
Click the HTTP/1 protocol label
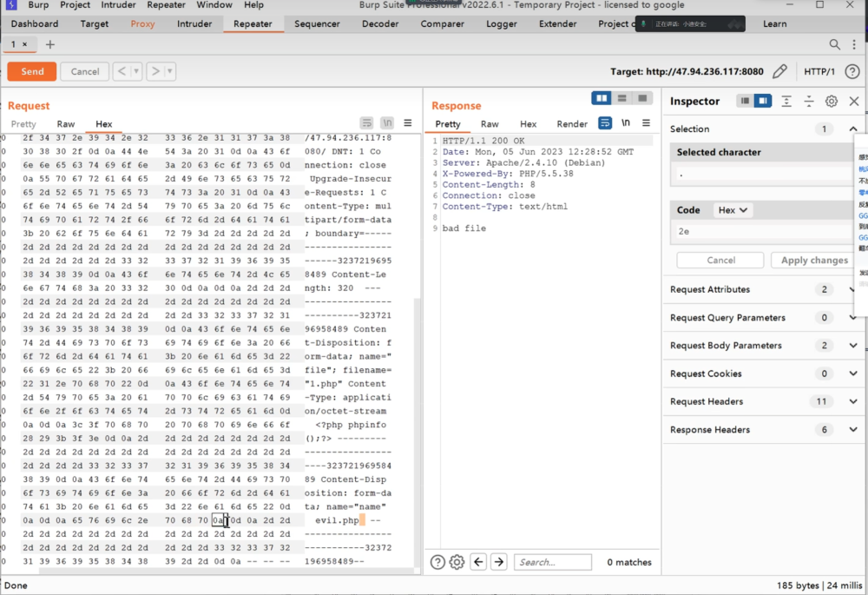click(x=819, y=71)
